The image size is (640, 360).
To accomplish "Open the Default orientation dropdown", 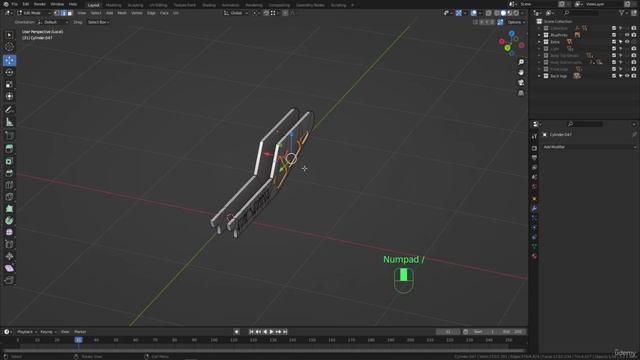I will (x=53, y=22).
